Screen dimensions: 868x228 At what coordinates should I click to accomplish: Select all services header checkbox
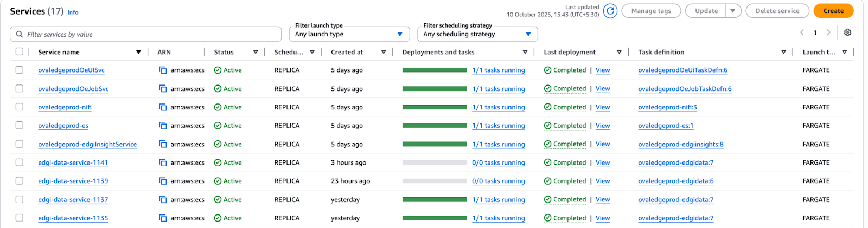pos(20,52)
